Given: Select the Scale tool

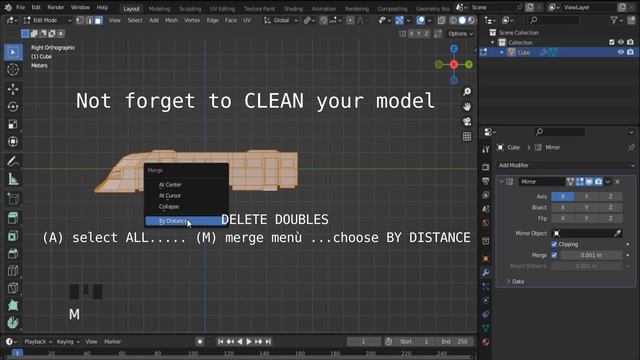Looking at the screenshot, I should tap(13, 124).
